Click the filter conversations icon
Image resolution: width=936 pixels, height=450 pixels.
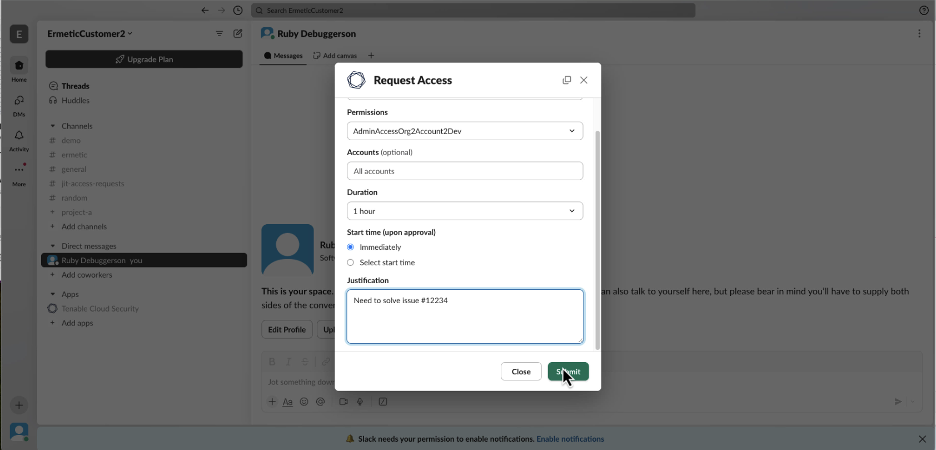point(220,34)
